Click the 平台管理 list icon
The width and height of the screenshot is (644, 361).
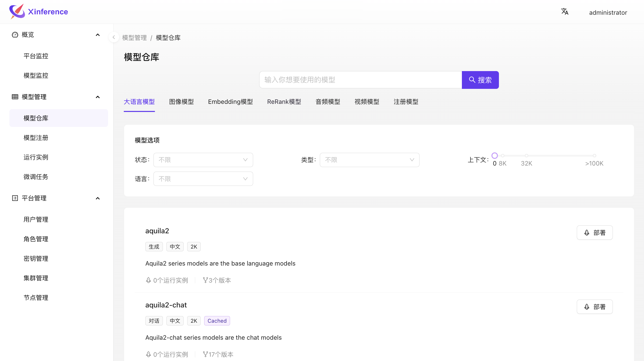15,198
